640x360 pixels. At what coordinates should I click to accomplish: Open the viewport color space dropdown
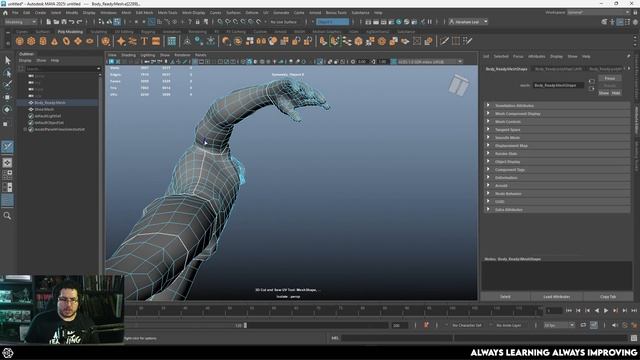pos(430,62)
